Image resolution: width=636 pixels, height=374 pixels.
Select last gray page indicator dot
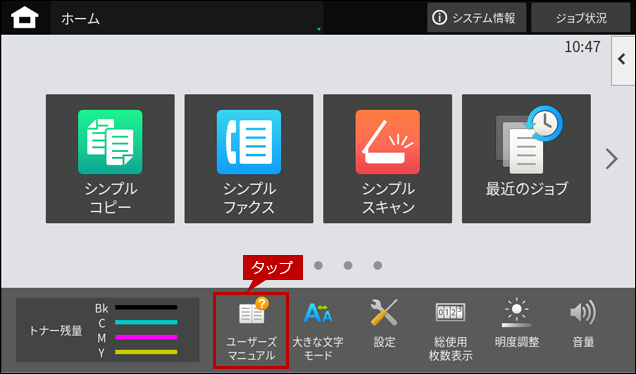coord(378,265)
